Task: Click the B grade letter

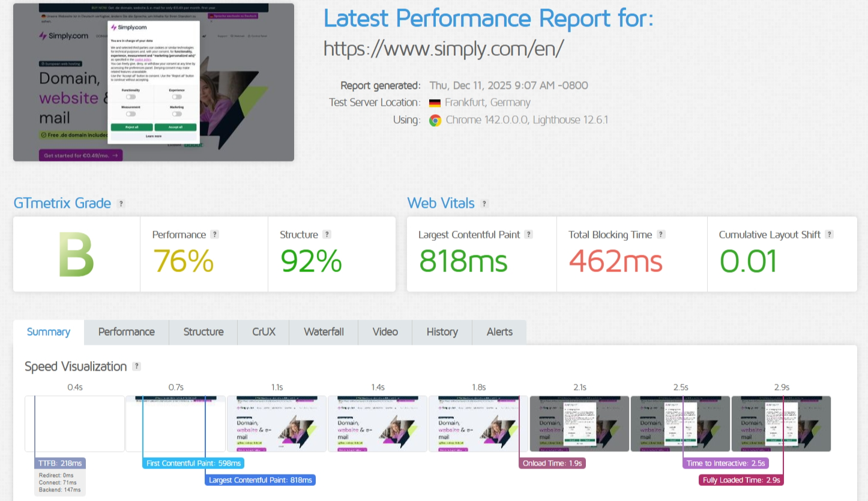Action: (76, 255)
